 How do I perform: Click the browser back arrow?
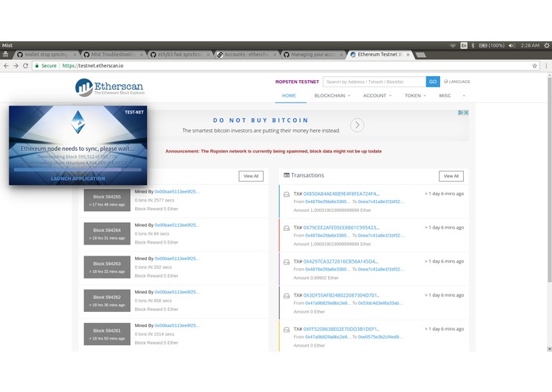click(6, 66)
